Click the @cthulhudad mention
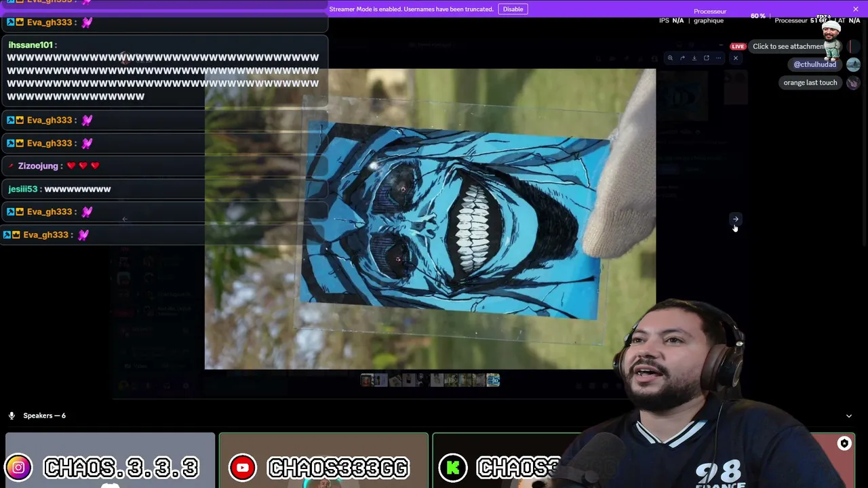Screen dimensions: 868x488 click(x=815, y=64)
